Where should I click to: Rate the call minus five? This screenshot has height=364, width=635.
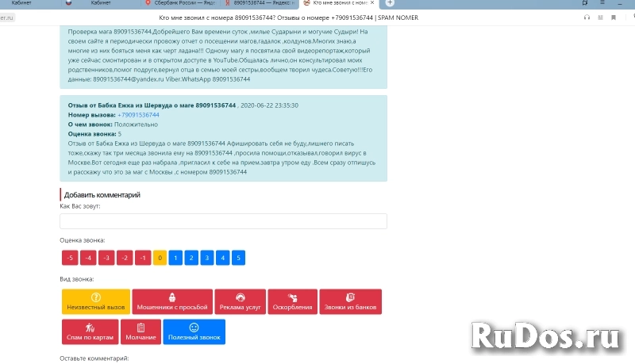click(70, 258)
